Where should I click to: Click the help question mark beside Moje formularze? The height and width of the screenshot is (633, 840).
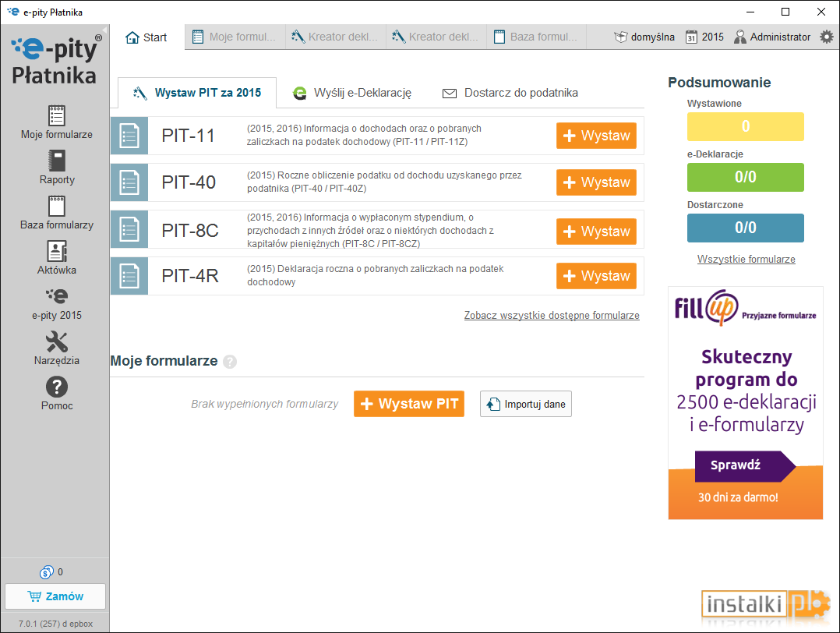(230, 362)
